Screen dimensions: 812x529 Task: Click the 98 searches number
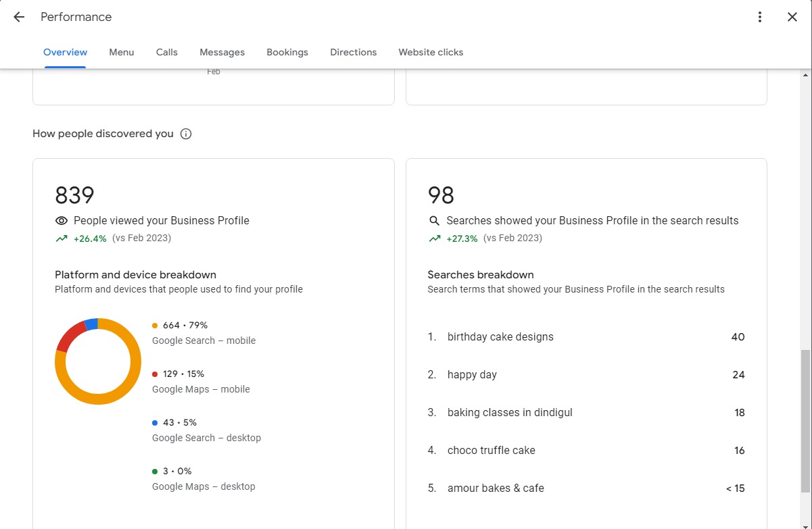click(441, 195)
